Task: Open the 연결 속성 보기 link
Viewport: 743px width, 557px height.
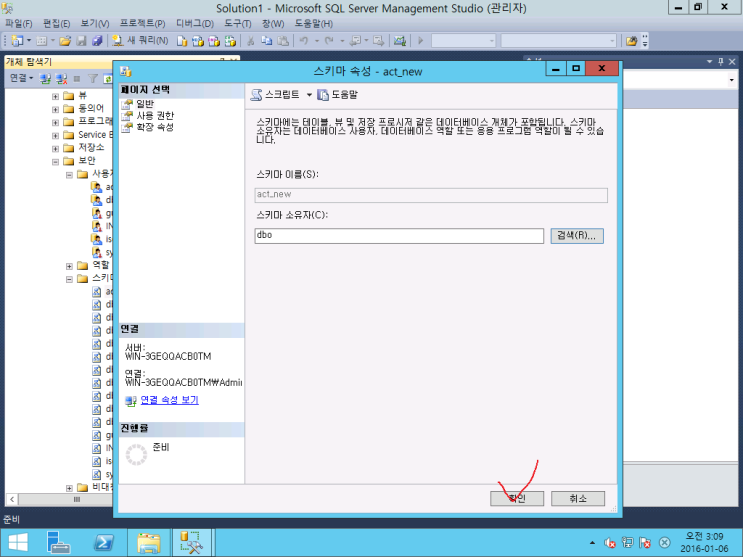Action: click(x=170, y=400)
